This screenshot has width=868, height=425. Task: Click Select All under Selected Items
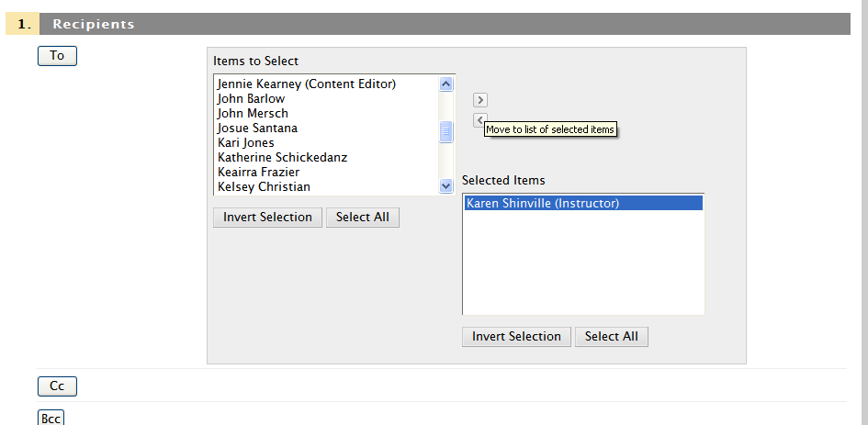(x=612, y=337)
